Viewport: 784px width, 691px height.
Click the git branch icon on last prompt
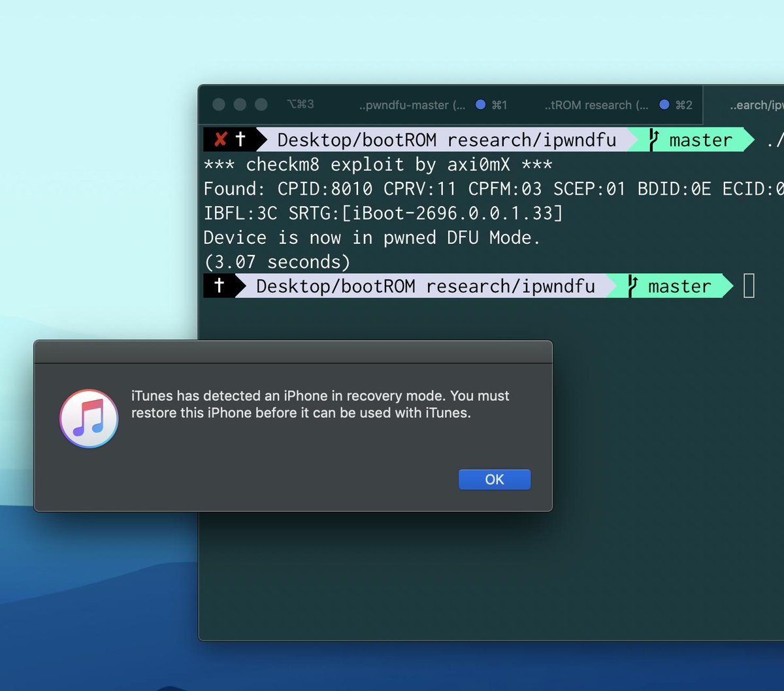[632, 286]
